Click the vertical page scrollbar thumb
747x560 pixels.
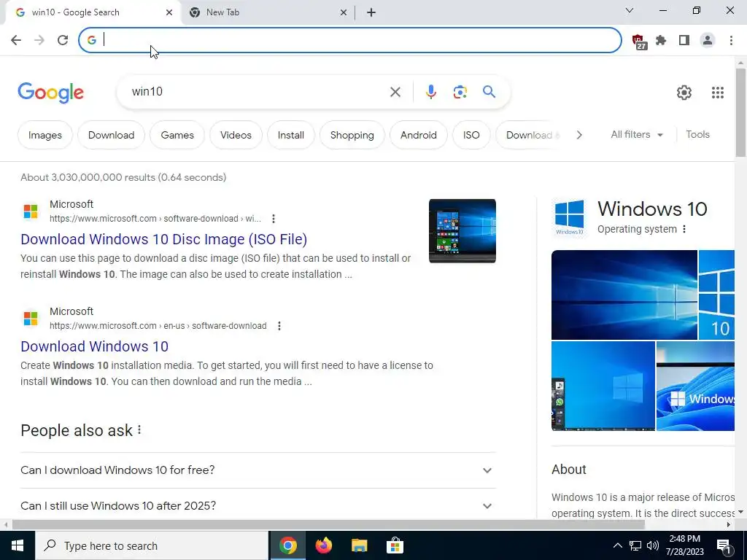pyautogui.click(x=740, y=112)
